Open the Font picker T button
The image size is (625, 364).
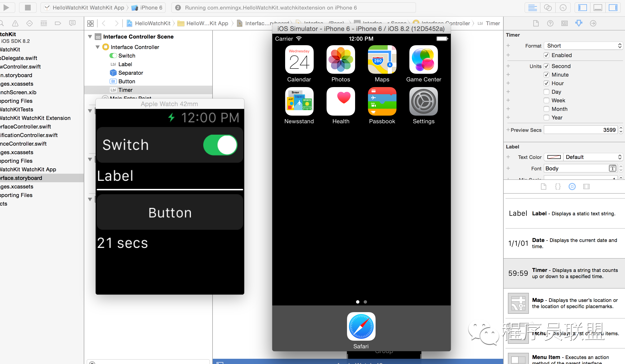[612, 169]
